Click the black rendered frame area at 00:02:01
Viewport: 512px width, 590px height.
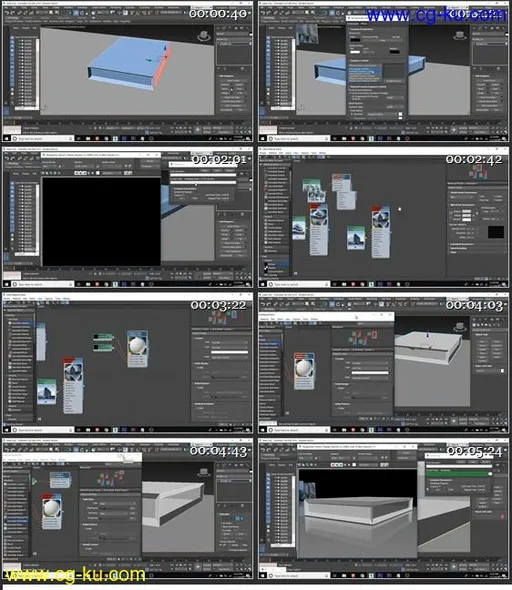[x=101, y=221]
